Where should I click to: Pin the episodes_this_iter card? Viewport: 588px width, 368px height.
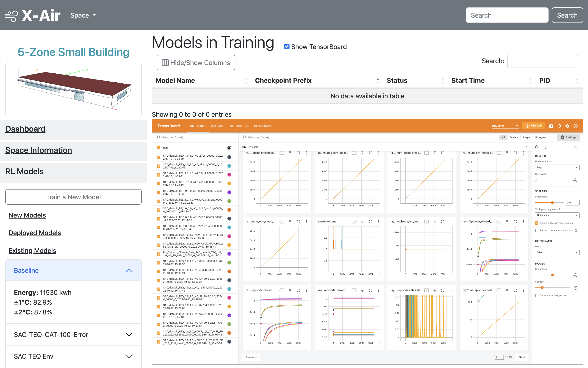[x=435, y=290]
